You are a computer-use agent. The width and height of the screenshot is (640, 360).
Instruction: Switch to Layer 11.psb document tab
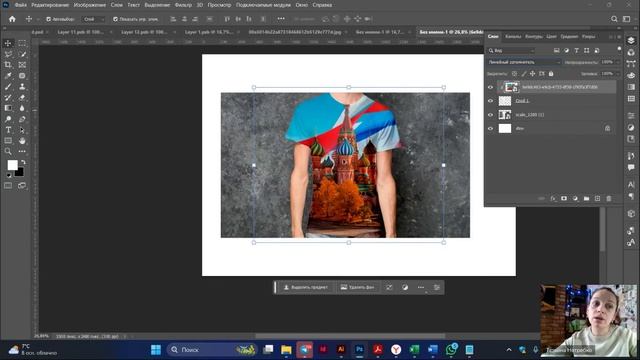81,32
